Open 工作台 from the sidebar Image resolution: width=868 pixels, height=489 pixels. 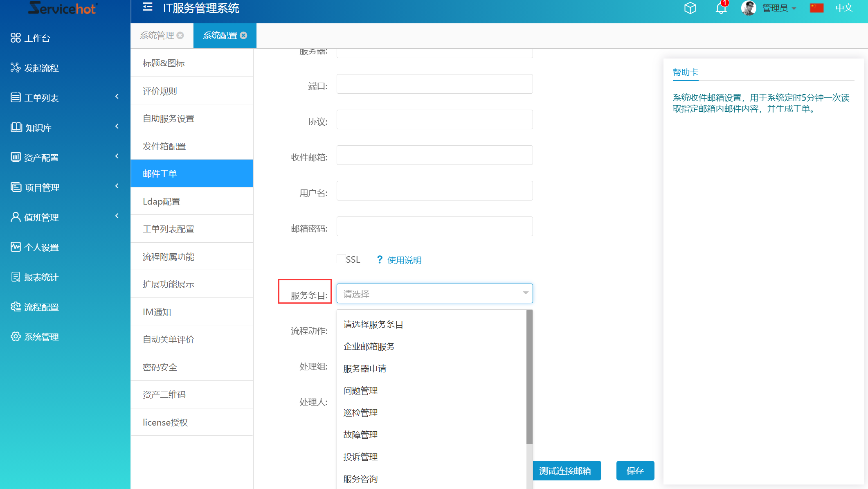pos(37,38)
